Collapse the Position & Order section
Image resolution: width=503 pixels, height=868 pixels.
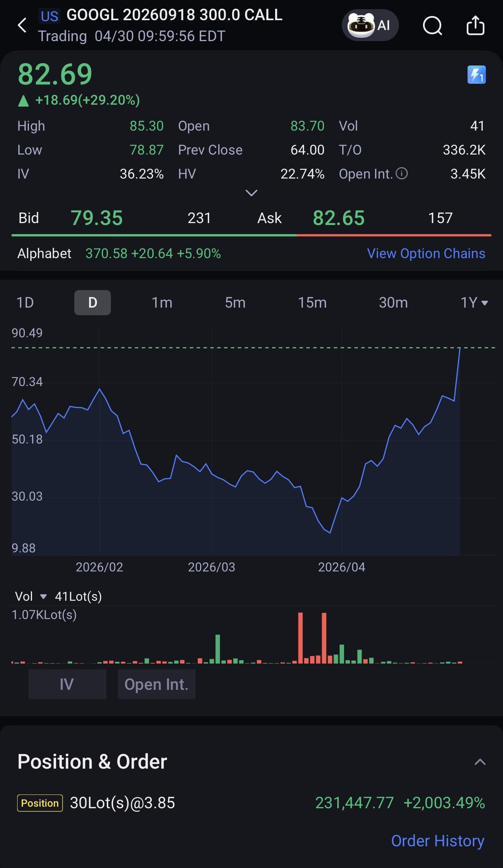(480, 762)
